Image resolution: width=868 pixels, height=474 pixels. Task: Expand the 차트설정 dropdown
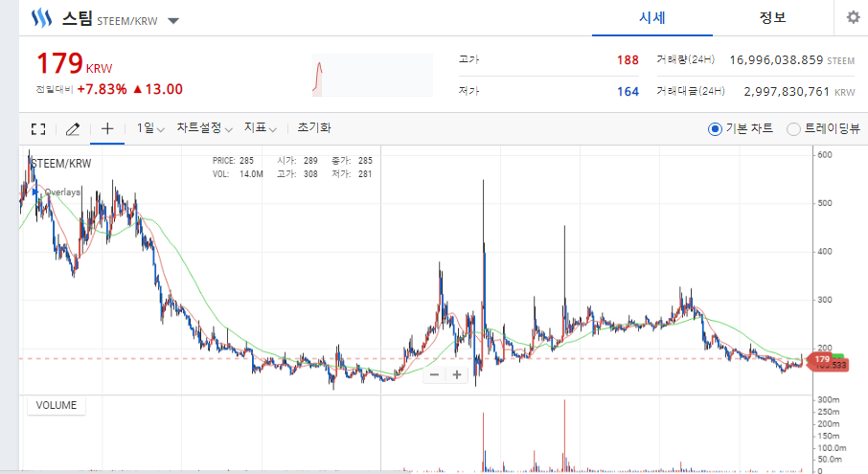click(x=204, y=128)
